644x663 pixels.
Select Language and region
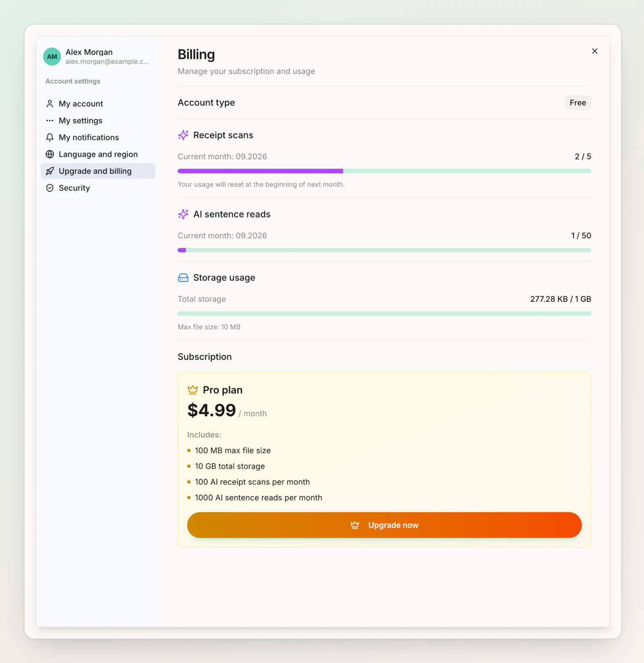[x=98, y=154]
